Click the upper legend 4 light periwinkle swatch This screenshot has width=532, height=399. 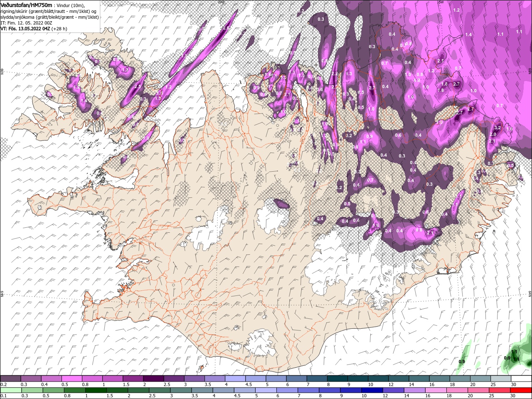click(234, 379)
